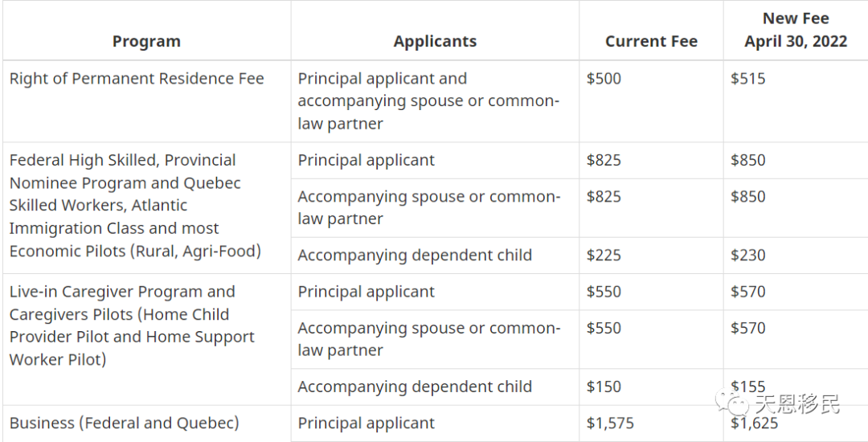This screenshot has width=868, height=442.
Task: Click the Applicants column header
Action: point(435,42)
